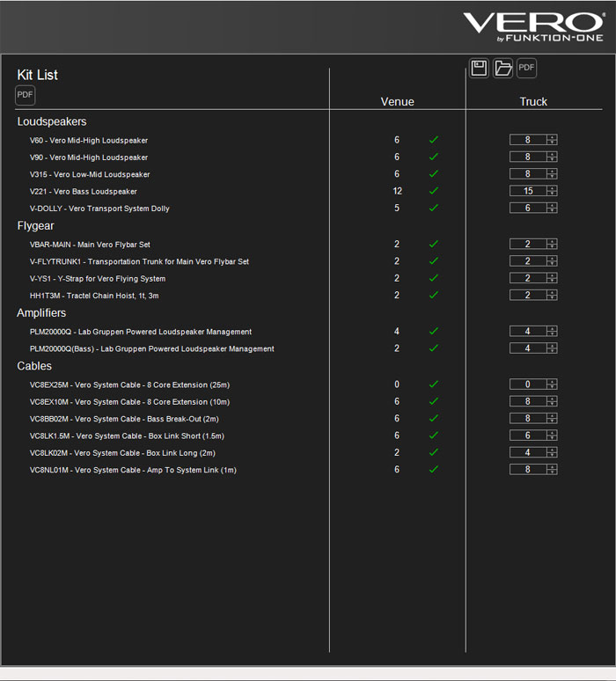Click the green checkmark for V60 loudspeaker

[x=434, y=140]
